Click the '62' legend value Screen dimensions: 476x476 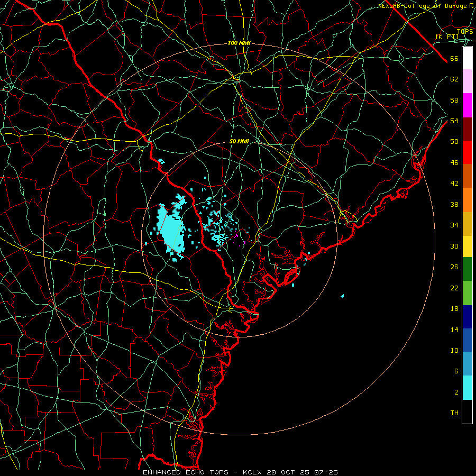(x=454, y=79)
